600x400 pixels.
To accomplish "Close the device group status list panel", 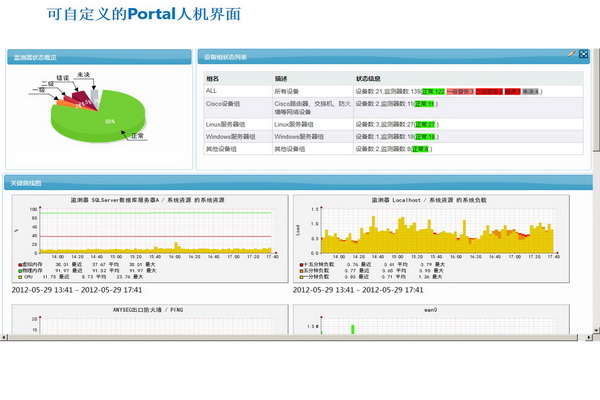I will [x=583, y=54].
